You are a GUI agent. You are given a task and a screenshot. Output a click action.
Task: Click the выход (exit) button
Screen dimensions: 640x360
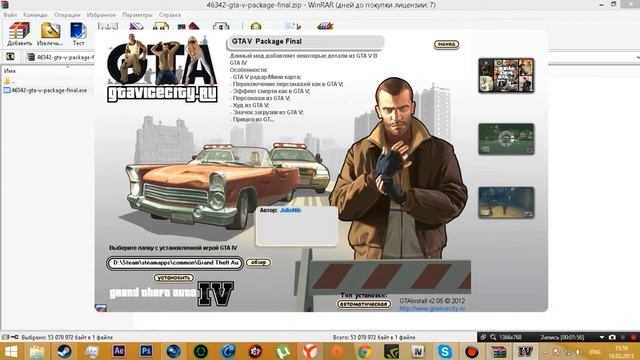coord(446,44)
